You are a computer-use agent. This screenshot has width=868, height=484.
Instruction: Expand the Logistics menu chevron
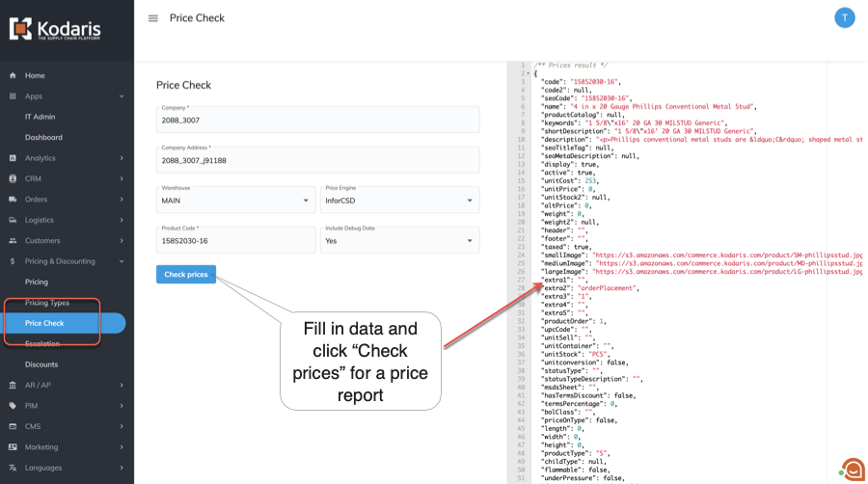click(122, 220)
